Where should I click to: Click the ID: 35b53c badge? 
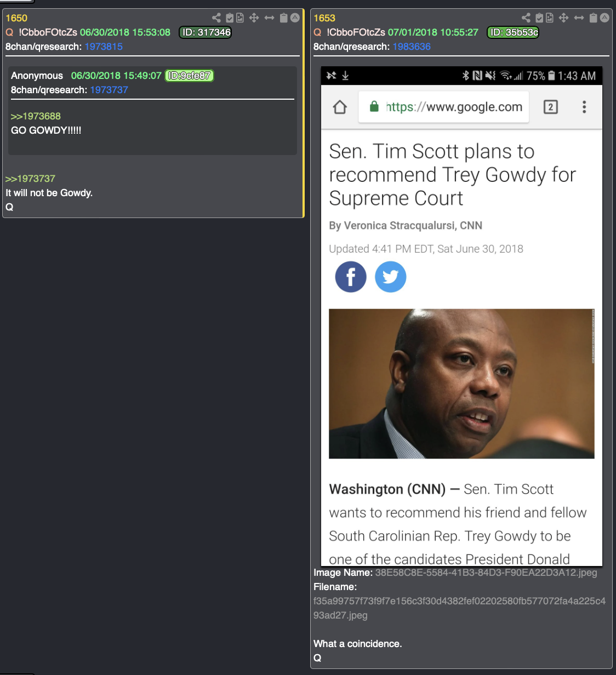coord(514,32)
